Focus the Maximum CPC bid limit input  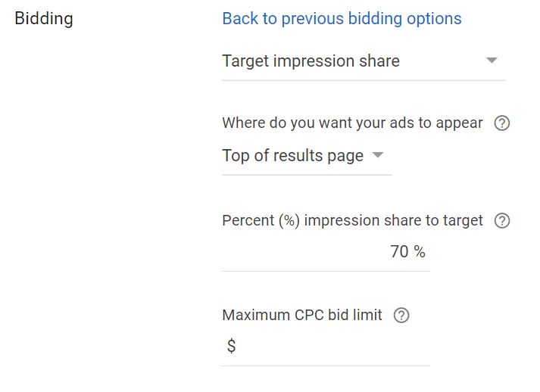333,347
